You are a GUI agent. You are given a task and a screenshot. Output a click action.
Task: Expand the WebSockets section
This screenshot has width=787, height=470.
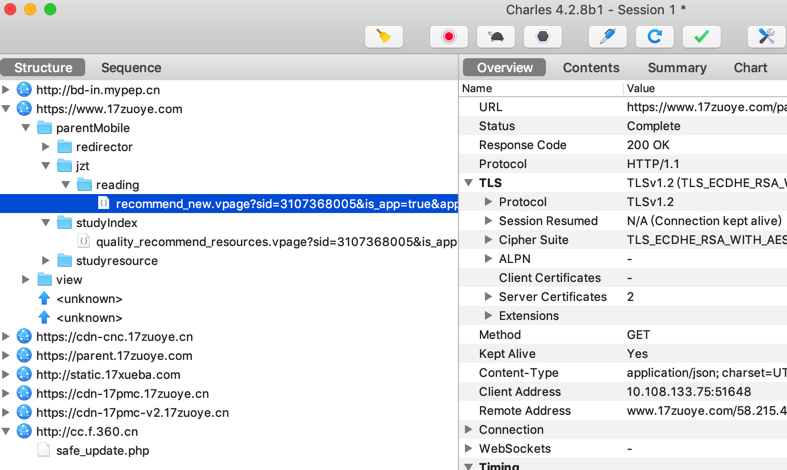468,448
